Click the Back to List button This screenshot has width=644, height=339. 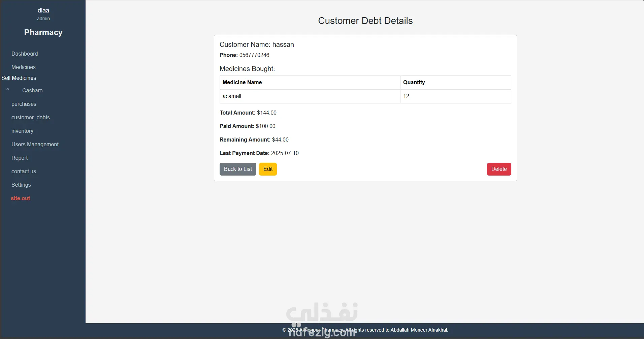(238, 169)
